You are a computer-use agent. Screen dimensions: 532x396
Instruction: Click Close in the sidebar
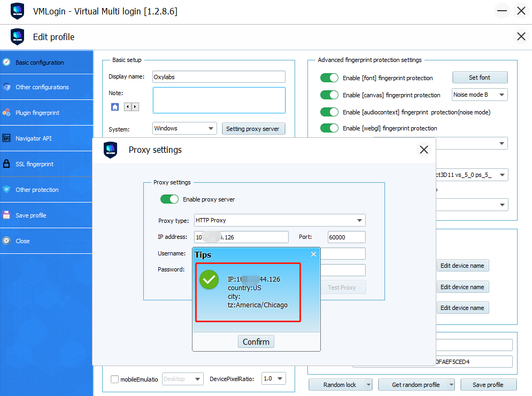click(46, 241)
